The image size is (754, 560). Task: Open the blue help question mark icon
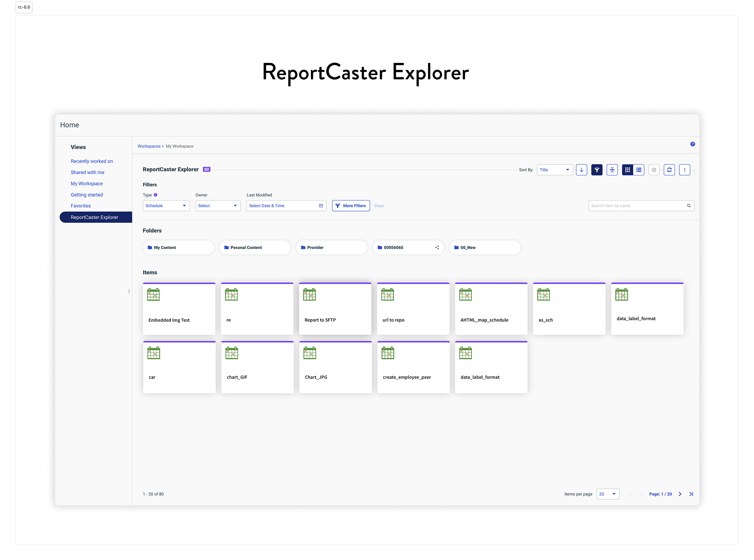pyautogui.click(x=693, y=144)
